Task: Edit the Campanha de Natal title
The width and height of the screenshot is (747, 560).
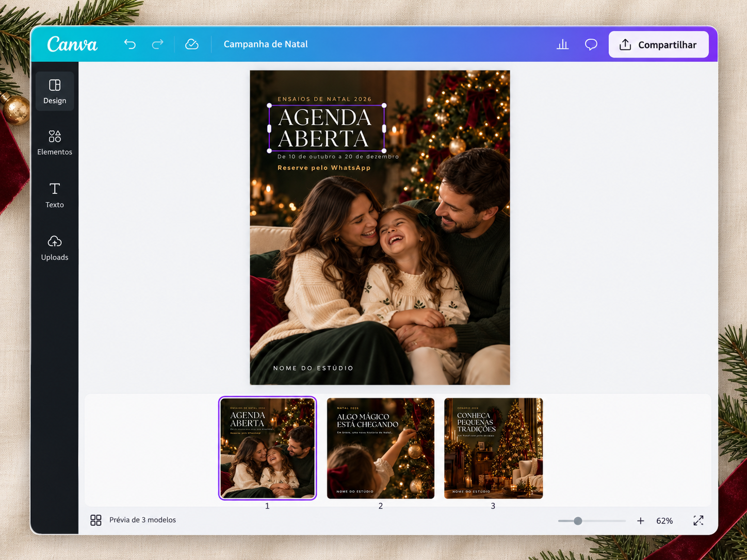Action: pyautogui.click(x=266, y=44)
